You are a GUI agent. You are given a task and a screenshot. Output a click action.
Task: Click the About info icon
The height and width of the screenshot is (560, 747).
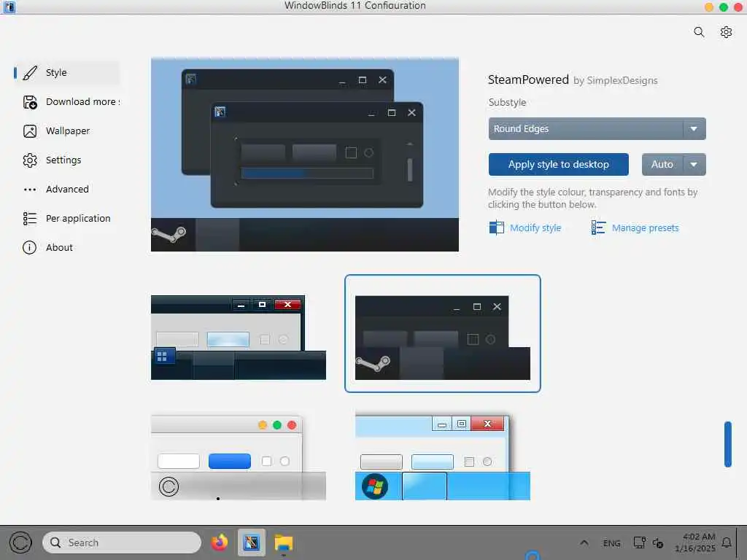(29, 248)
